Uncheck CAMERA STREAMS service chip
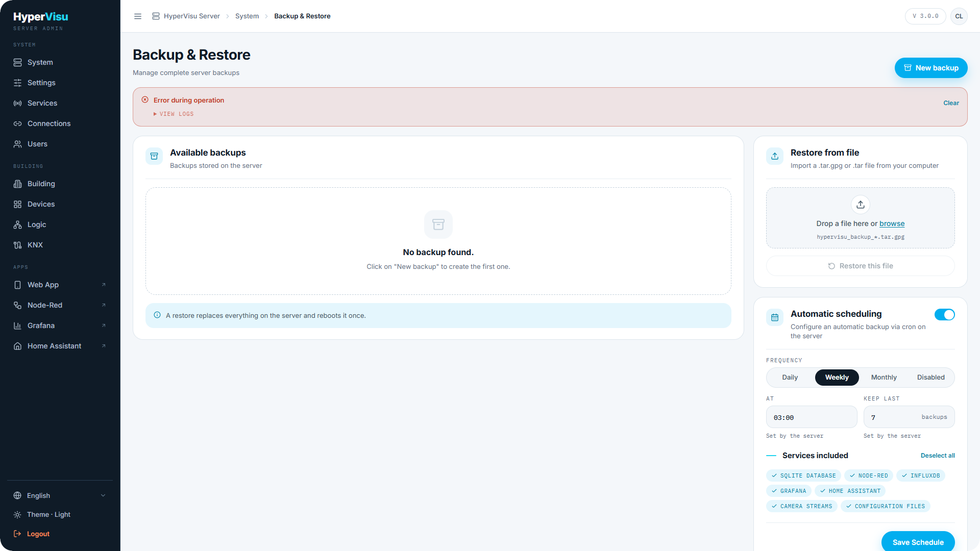980x551 pixels. point(801,506)
